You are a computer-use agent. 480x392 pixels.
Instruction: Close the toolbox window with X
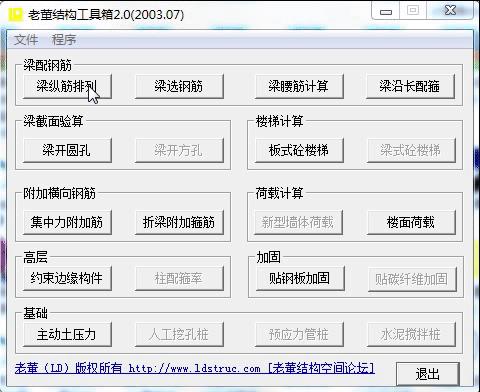point(450,11)
